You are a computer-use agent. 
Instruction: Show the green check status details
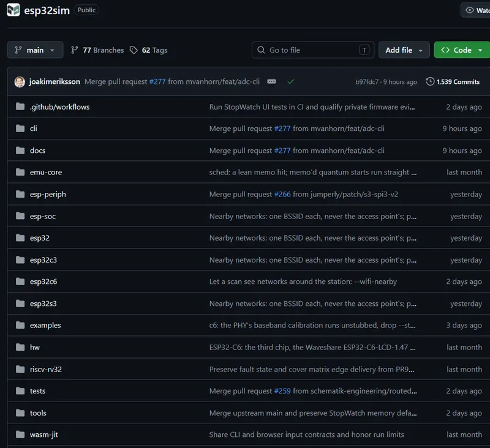coord(290,82)
